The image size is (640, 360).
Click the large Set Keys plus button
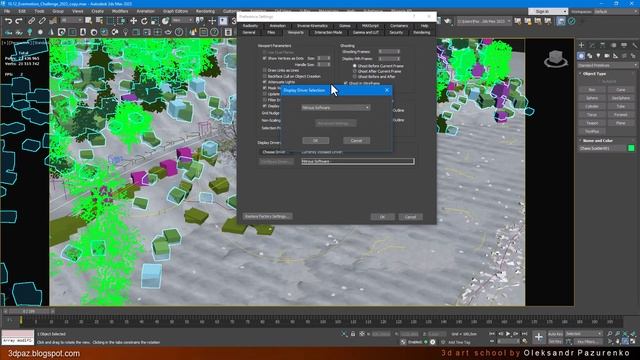pos(539,337)
